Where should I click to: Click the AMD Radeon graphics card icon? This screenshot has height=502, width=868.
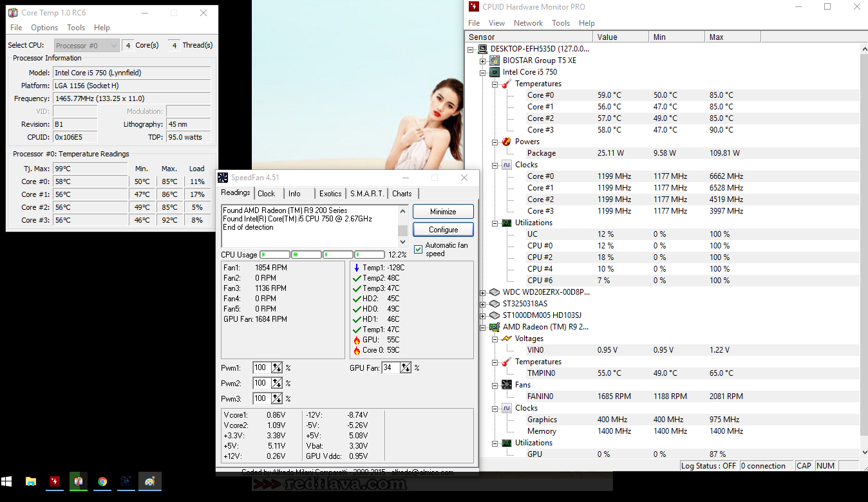point(495,327)
